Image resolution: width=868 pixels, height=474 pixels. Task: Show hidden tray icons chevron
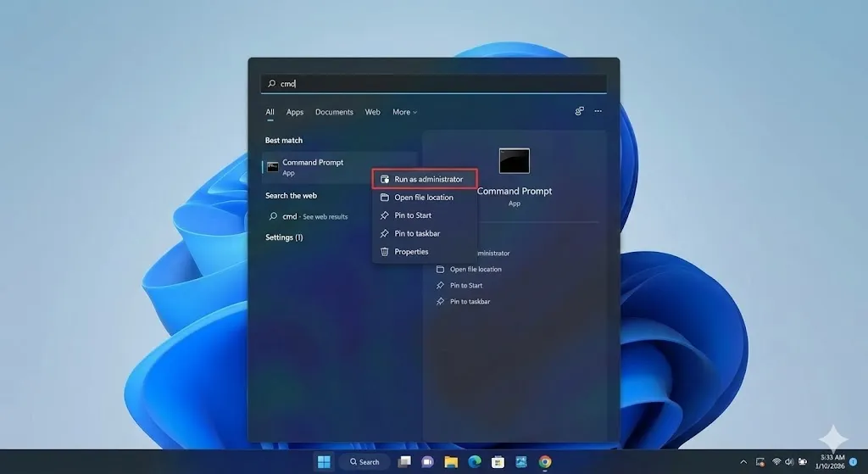(743, 462)
